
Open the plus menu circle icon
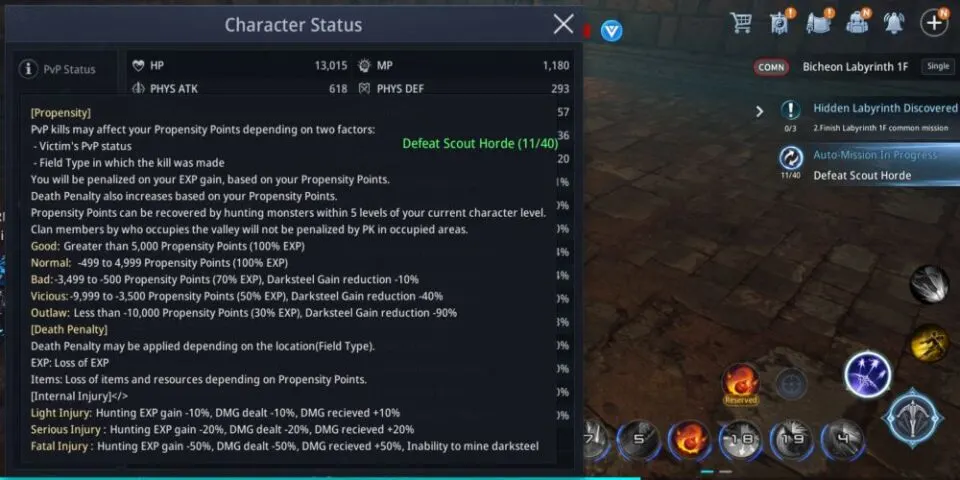[x=934, y=23]
